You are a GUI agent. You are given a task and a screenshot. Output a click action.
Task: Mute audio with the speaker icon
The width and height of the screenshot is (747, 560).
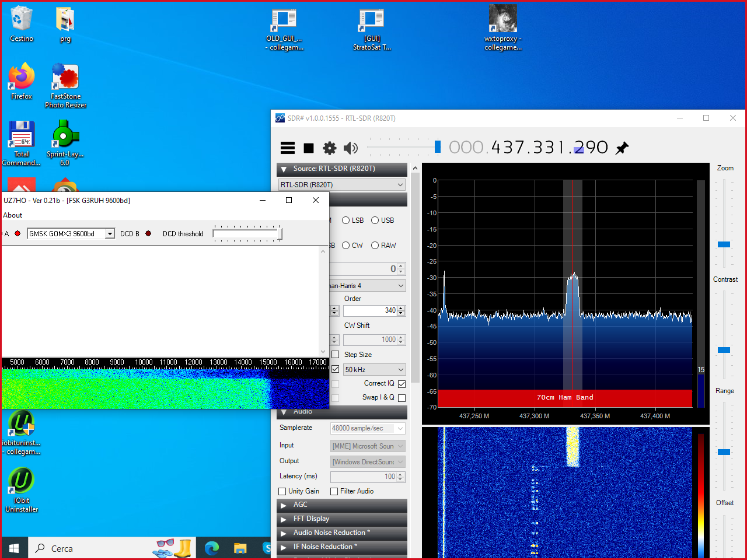(350, 148)
